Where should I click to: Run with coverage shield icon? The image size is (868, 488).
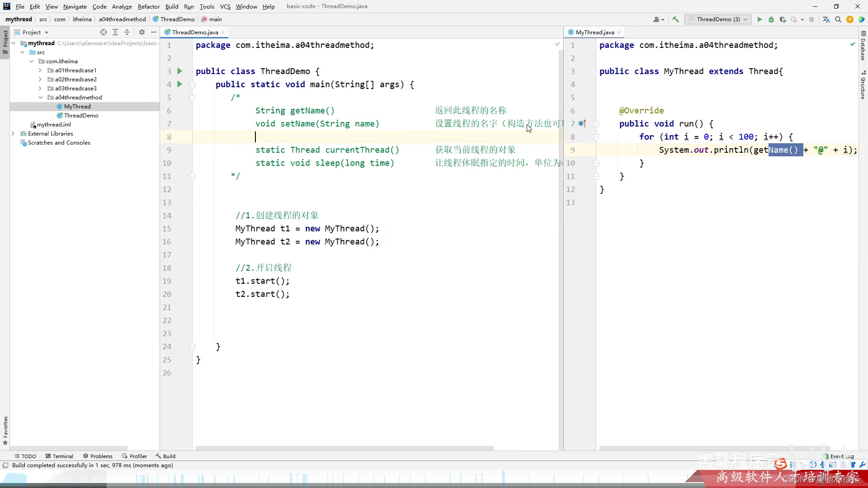pyautogui.click(x=783, y=19)
